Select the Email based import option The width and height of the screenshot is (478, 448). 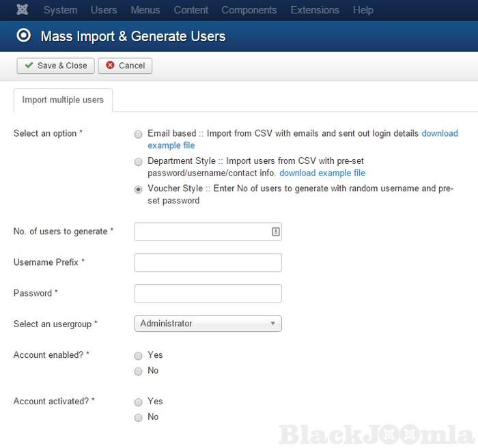(139, 135)
